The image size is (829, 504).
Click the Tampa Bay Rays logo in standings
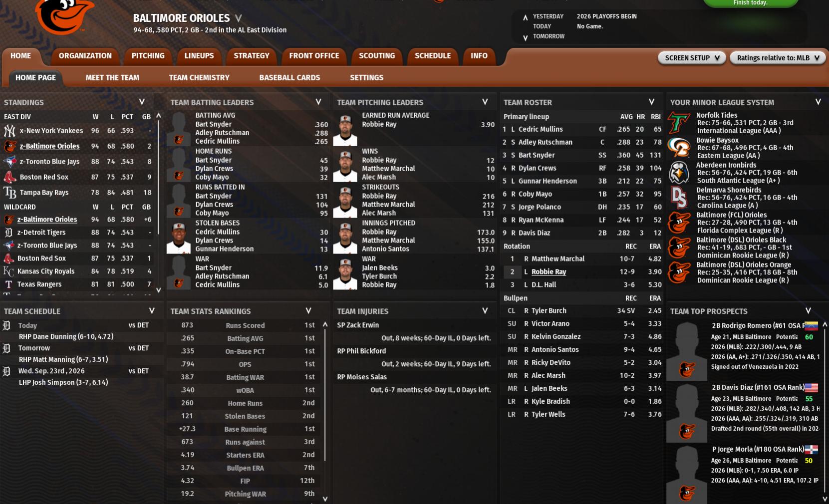coord(9,193)
